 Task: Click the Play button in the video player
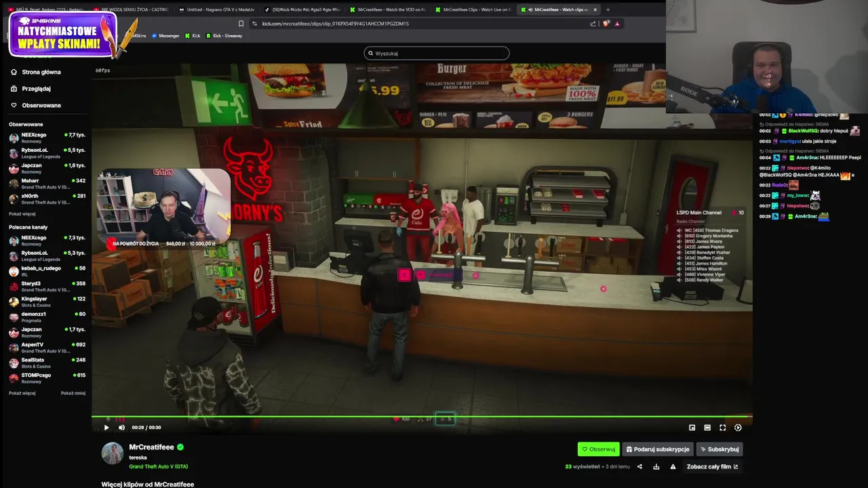click(106, 428)
